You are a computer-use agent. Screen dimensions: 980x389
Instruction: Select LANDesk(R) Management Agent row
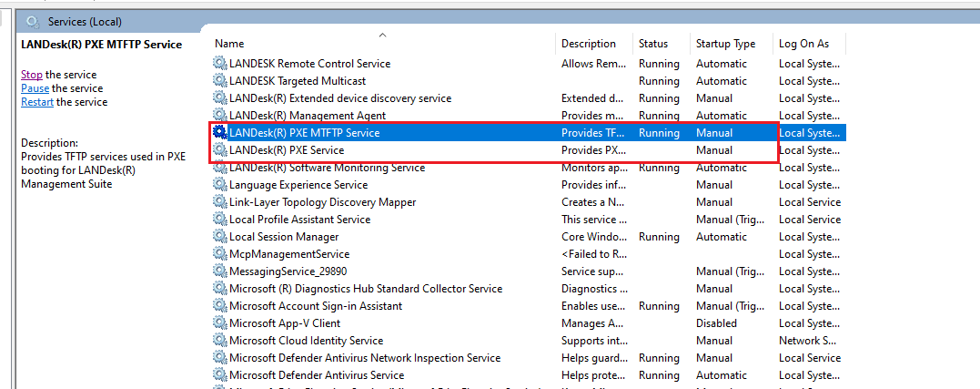point(307,116)
